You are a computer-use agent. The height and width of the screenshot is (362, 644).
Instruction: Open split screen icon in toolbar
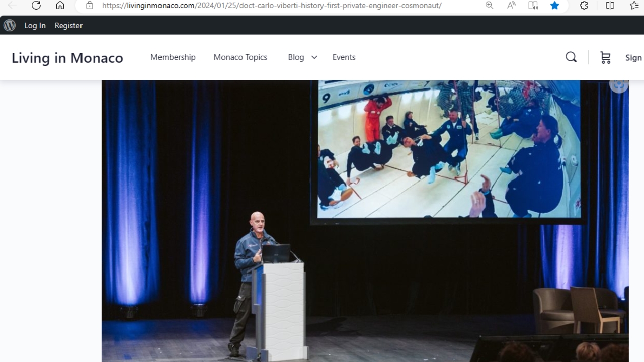pos(610,6)
